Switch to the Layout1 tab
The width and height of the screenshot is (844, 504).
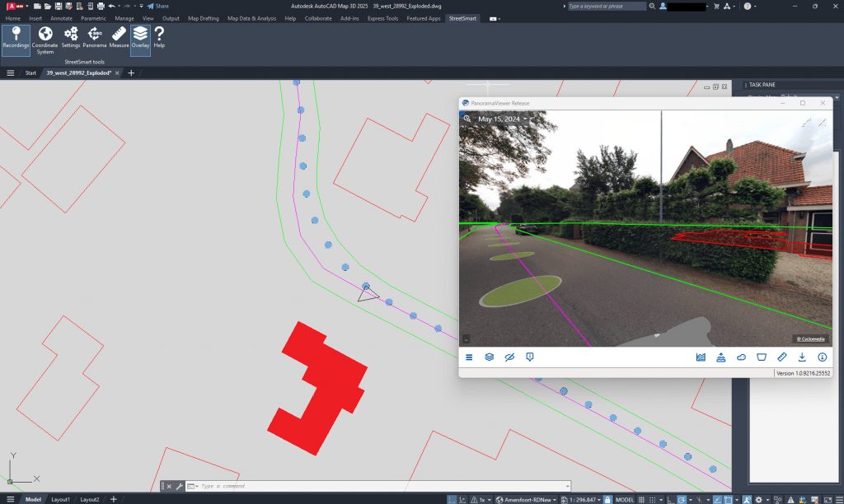(x=60, y=499)
